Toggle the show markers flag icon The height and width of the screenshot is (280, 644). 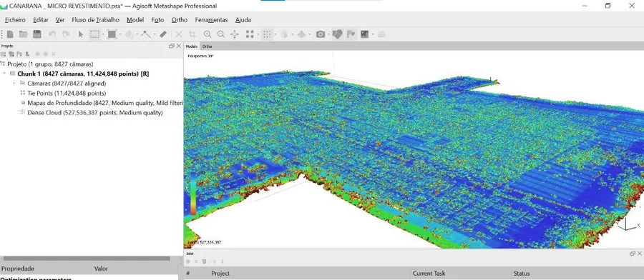pyautogui.click(x=351, y=34)
